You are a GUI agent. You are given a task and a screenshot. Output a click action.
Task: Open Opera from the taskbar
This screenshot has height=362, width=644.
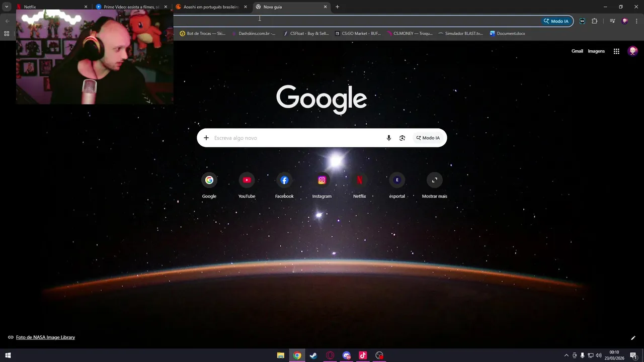click(x=330, y=355)
